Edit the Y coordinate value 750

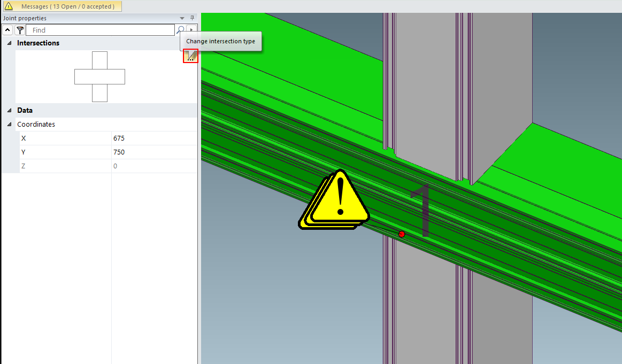click(x=153, y=152)
